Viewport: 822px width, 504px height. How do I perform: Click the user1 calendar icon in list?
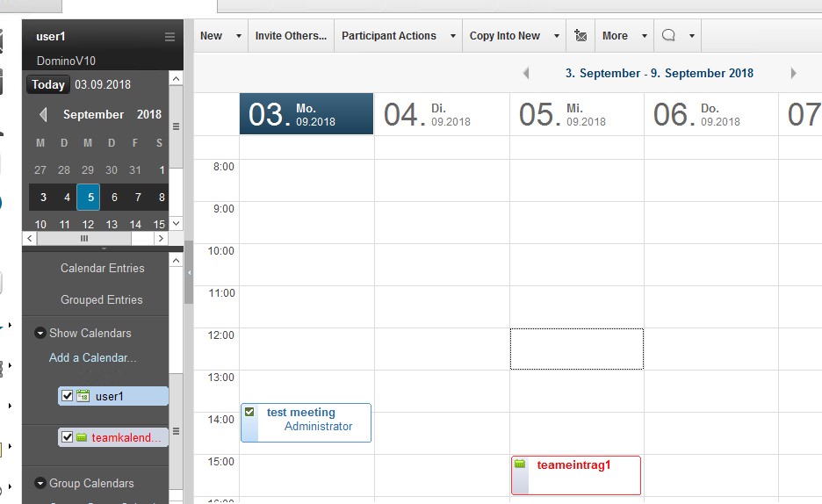[83, 396]
